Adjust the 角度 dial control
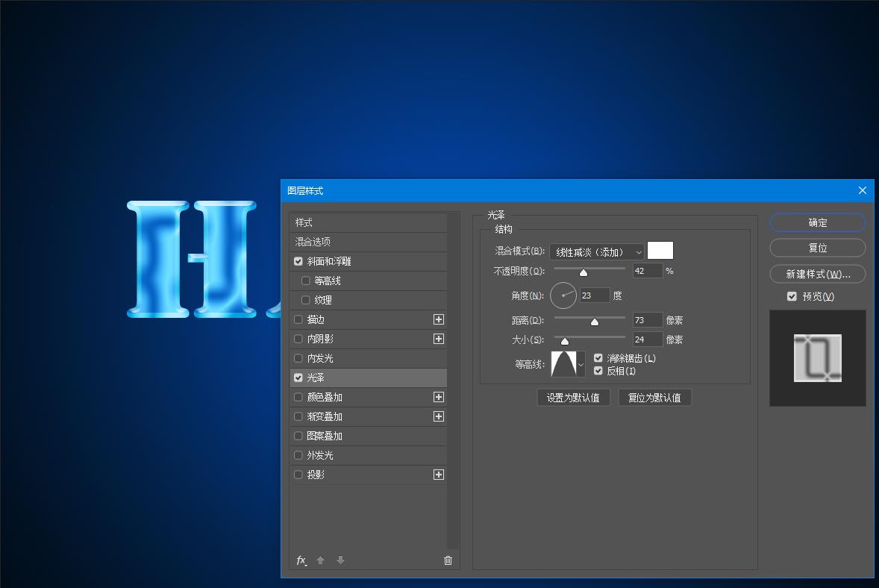Image resolution: width=879 pixels, height=588 pixels. tap(563, 295)
